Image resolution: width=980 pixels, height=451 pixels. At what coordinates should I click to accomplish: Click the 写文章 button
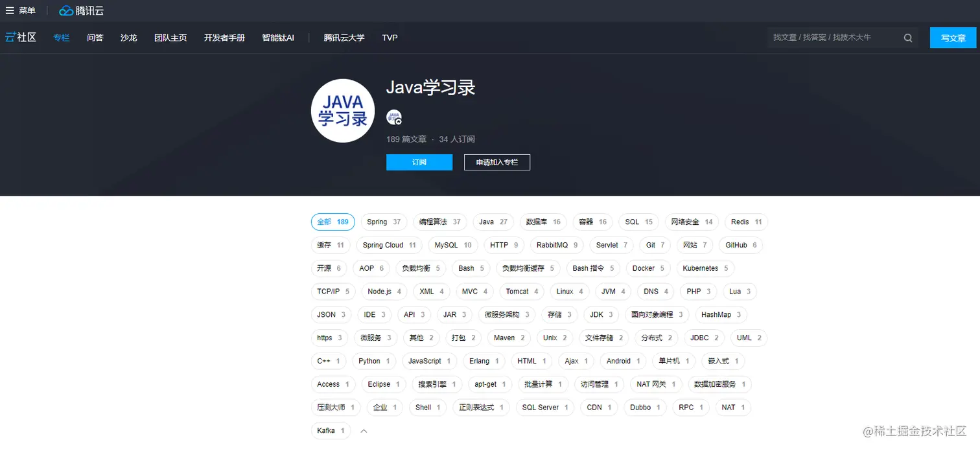953,38
